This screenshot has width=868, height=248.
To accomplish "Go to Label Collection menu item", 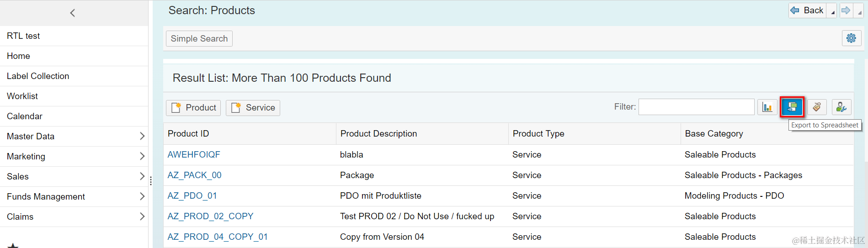I will coord(38,76).
